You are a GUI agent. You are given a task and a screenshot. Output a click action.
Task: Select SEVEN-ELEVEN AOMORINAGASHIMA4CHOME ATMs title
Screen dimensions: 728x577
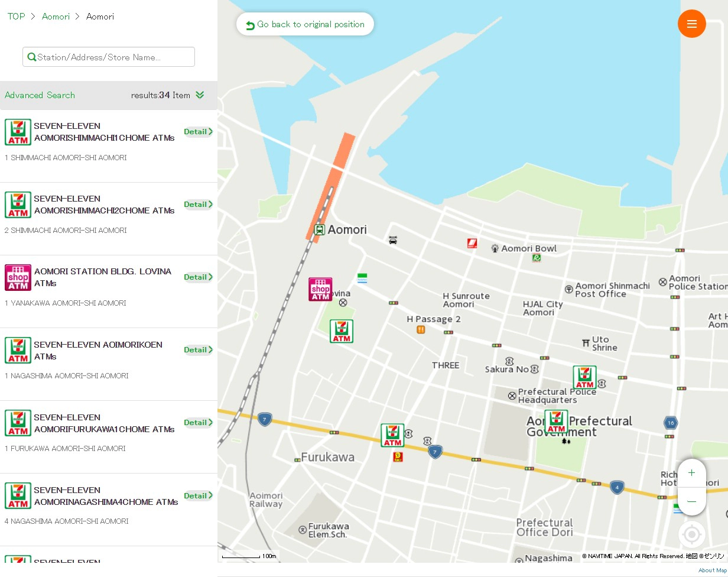[x=106, y=495]
